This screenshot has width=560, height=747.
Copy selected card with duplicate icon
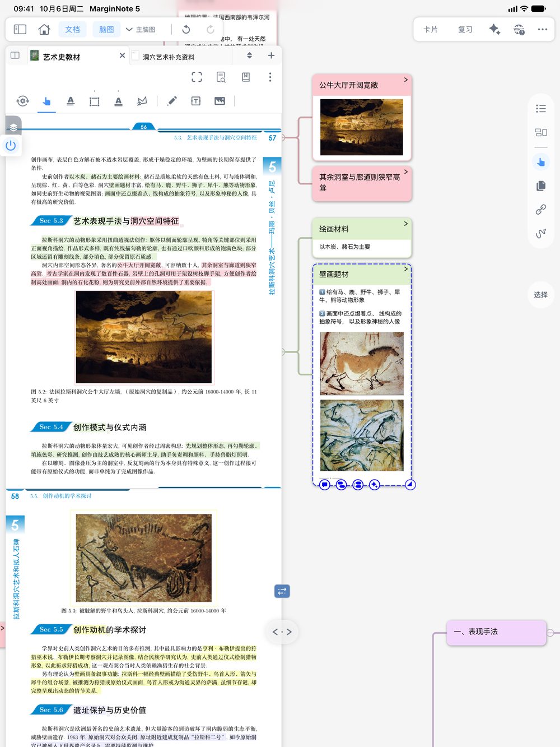541,185
